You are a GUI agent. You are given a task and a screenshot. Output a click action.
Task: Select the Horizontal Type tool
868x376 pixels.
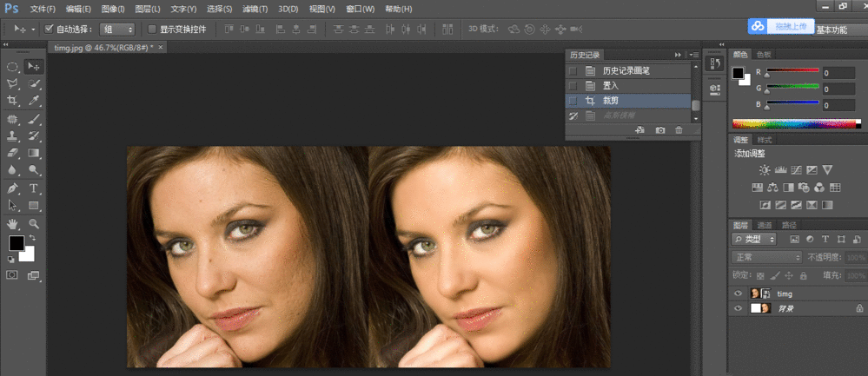point(34,188)
